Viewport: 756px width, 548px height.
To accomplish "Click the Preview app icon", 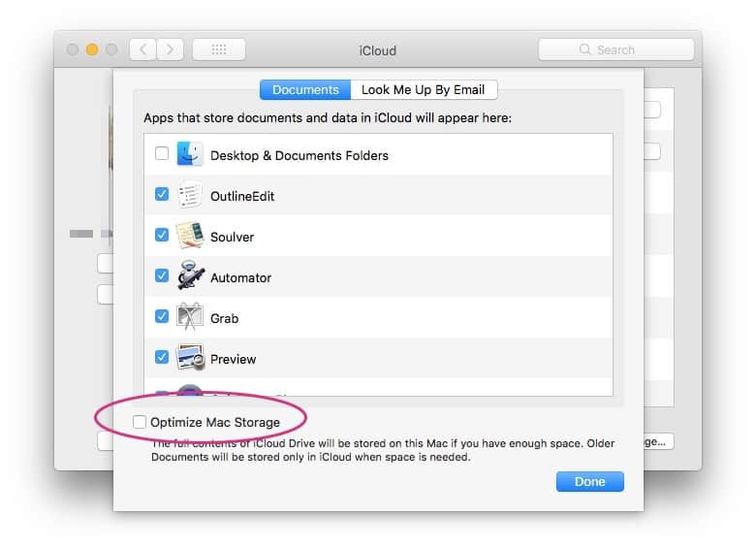I will click(x=190, y=358).
